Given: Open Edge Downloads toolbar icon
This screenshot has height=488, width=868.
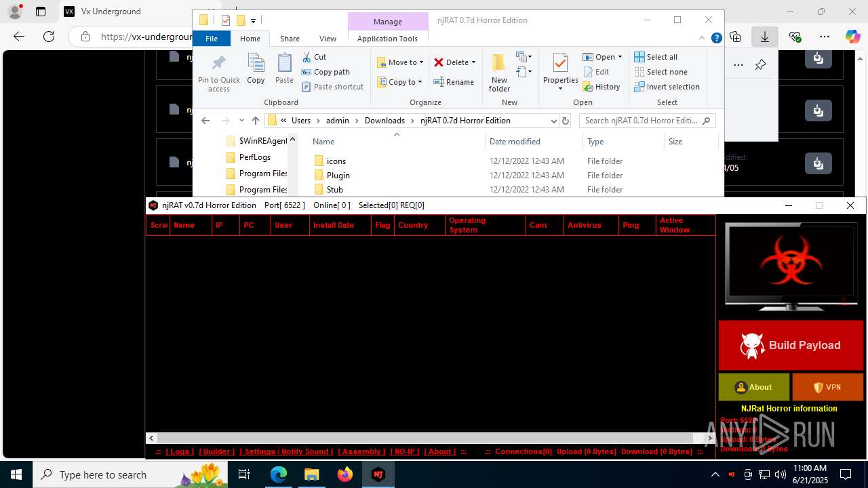Looking at the screenshot, I should click(x=765, y=37).
